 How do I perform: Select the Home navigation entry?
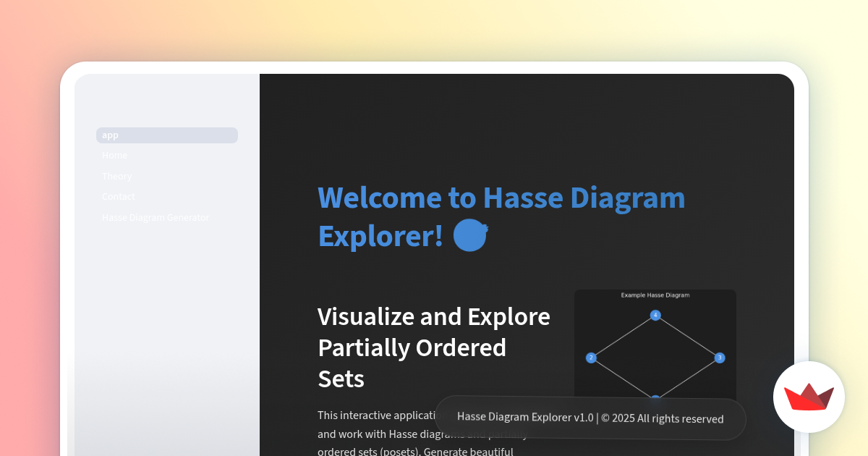pos(114,155)
